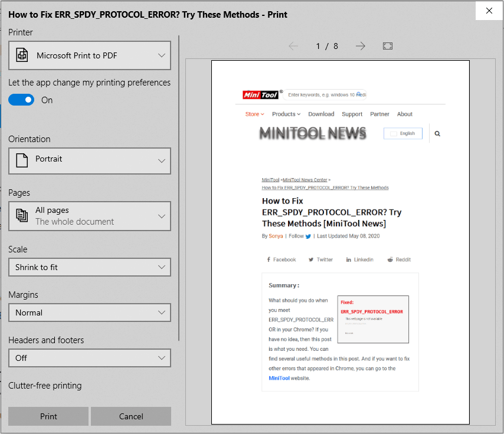The image size is (504, 434).
Task: Click the Print button
Action: [x=48, y=416]
